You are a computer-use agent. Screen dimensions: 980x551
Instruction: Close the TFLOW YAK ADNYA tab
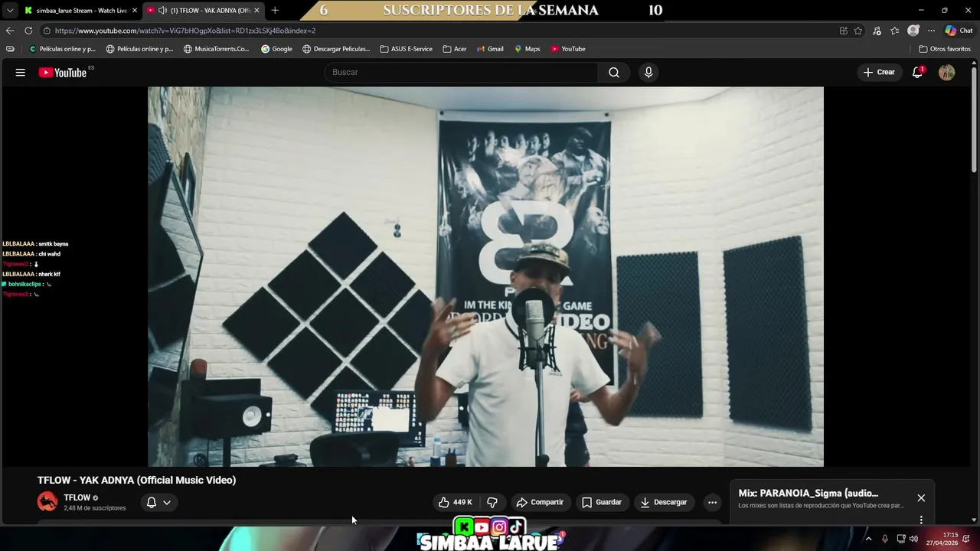pos(256,11)
